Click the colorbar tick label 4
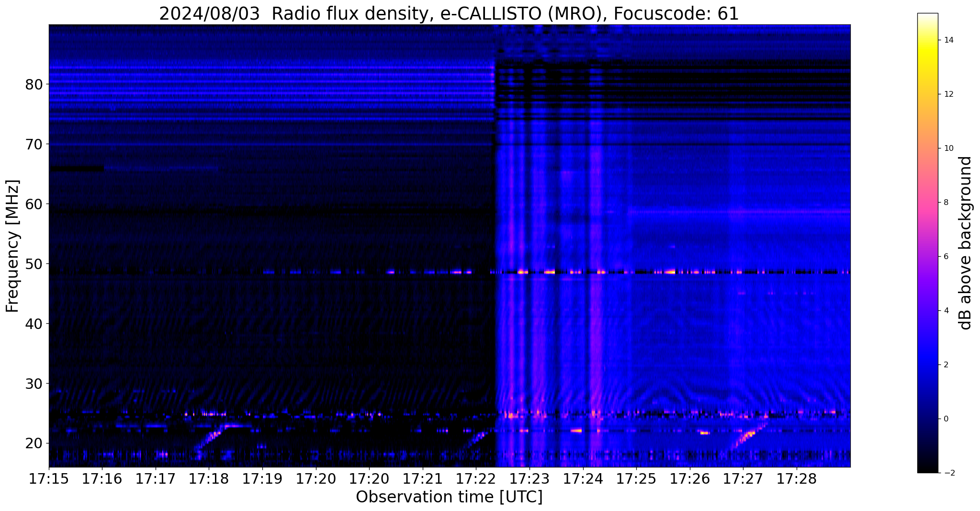Viewport: 980px width, 511px height. (946, 311)
